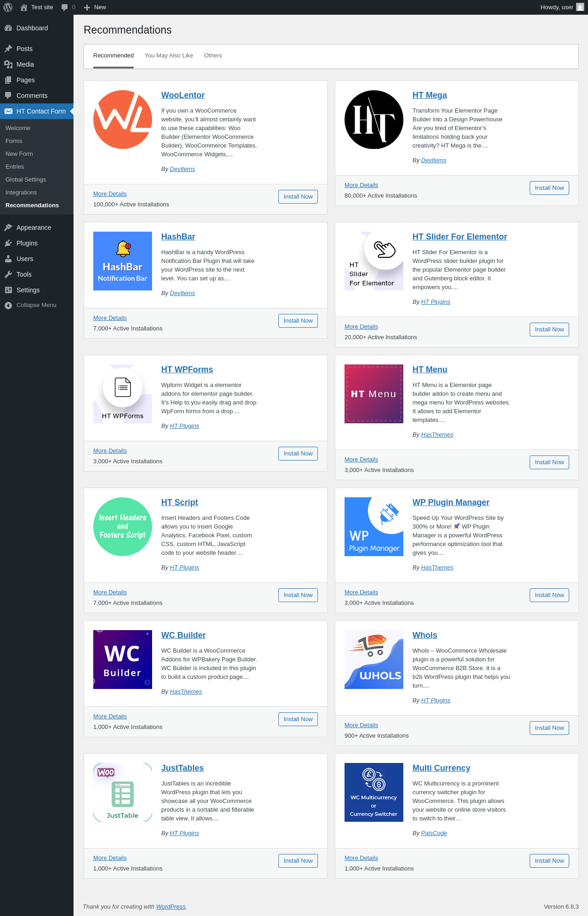Click the WordPress logo icon
Viewport: 588px width, 916px height.
[8, 7]
